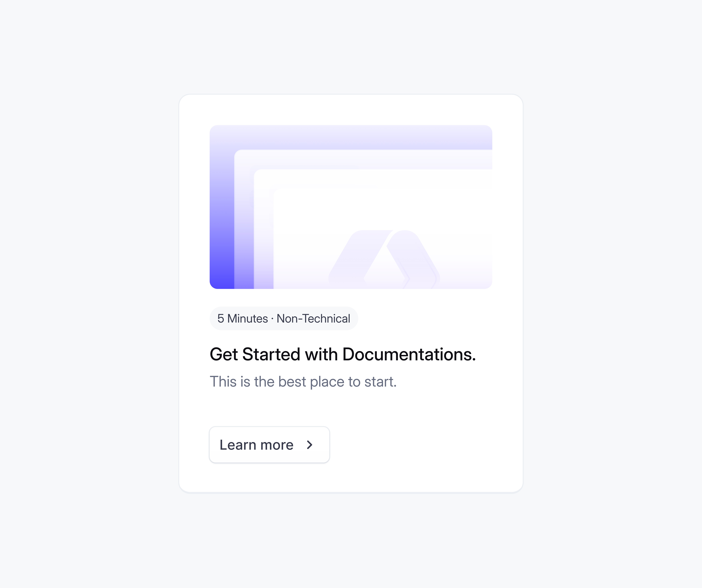
Task: Click the Learn more button
Action: [x=269, y=445]
